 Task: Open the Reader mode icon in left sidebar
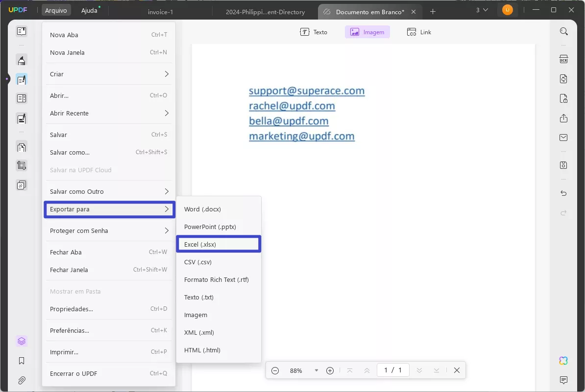tap(22, 31)
